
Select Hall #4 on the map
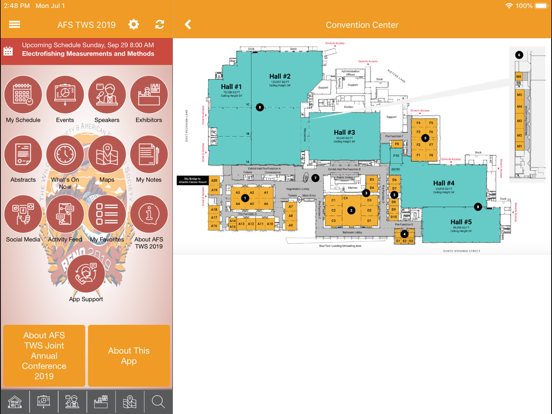(444, 183)
